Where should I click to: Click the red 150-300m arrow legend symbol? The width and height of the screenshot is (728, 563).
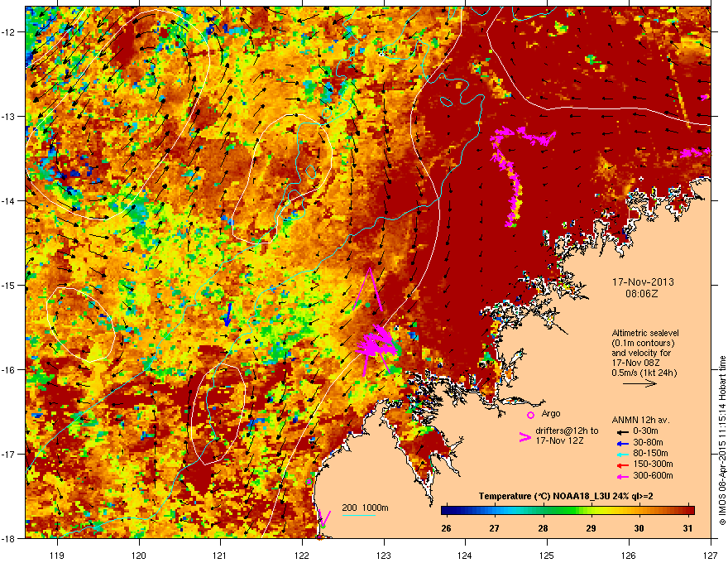[x=624, y=465]
